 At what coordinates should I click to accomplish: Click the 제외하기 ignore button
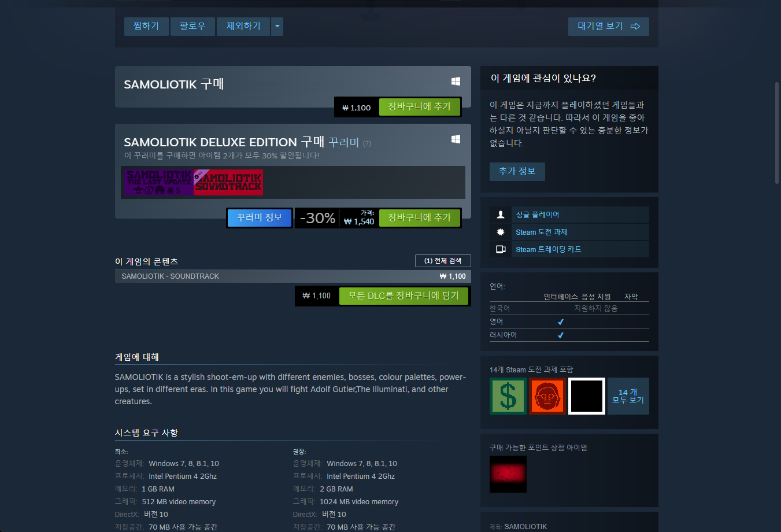click(243, 26)
